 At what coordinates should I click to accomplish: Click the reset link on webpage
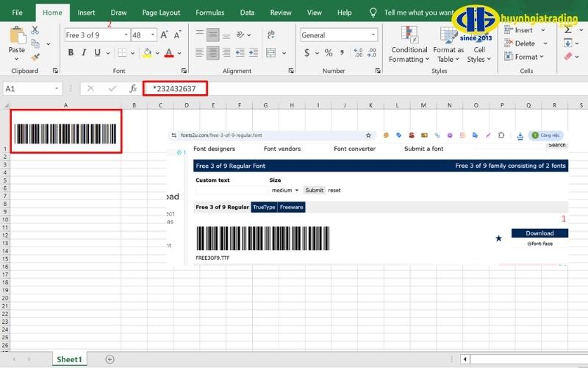pos(334,191)
